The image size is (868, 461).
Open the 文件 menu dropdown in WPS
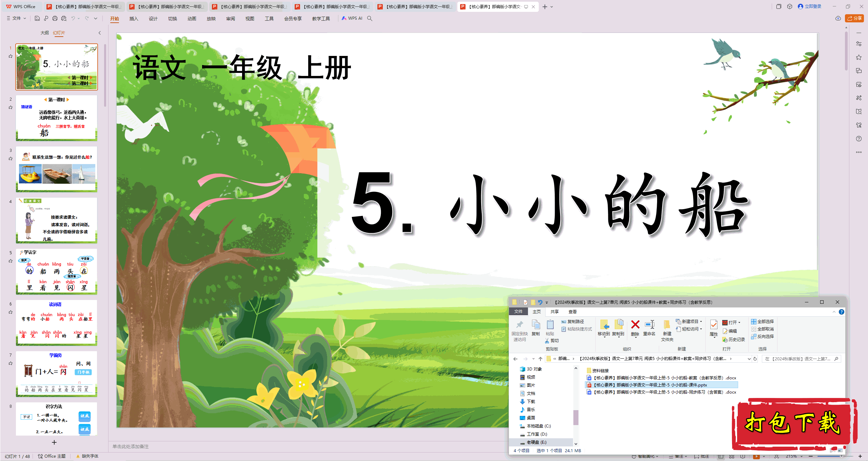[x=16, y=18]
